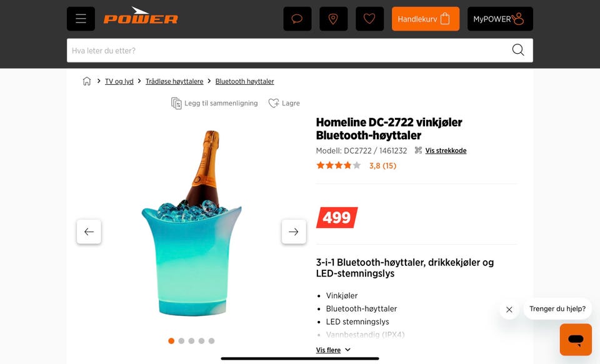Open the hamburger menu

81,19
